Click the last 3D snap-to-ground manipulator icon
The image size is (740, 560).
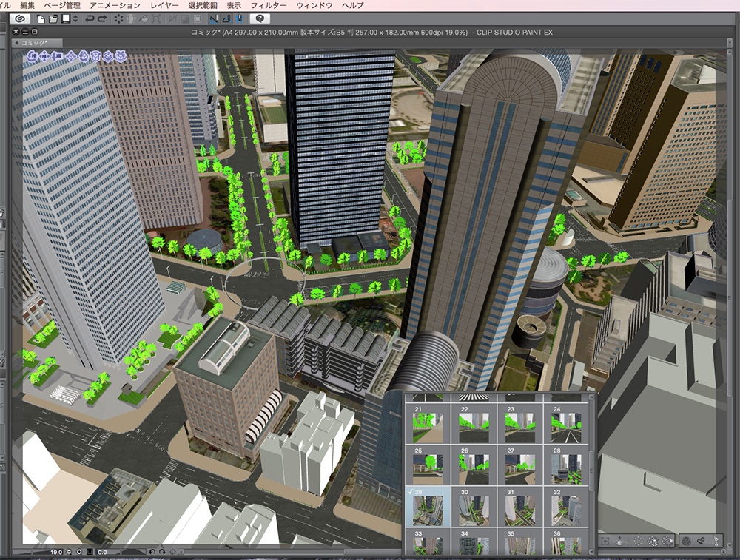[121, 56]
